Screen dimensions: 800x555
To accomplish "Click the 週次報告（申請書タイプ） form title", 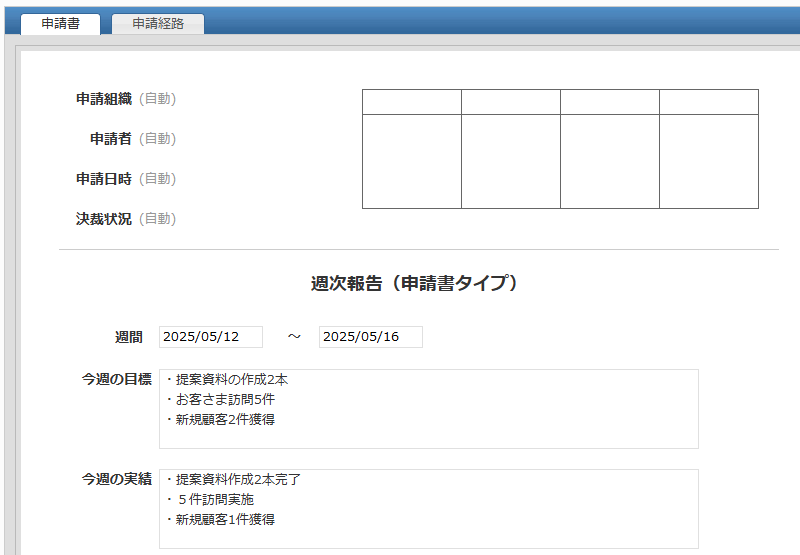I will pyautogui.click(x=415, y=284).
